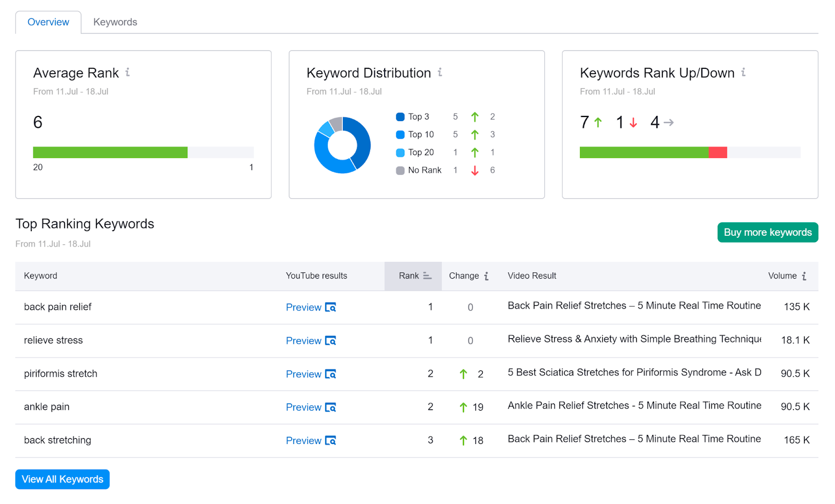
Task: Open preview icon for piriformis stretch
Action: [330, 374]
